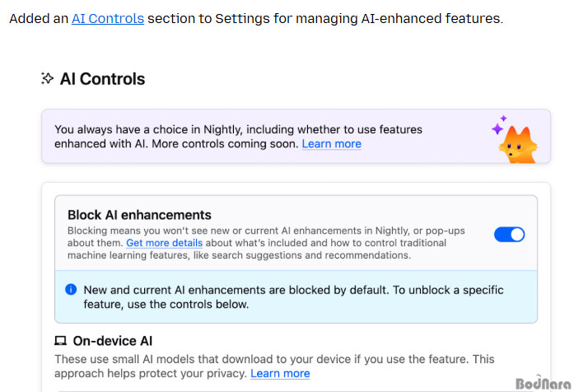Select the "On-device AI" heading text
Image resolution: width=574 pixels, height=392 pixels.
(x=113, y=341)
